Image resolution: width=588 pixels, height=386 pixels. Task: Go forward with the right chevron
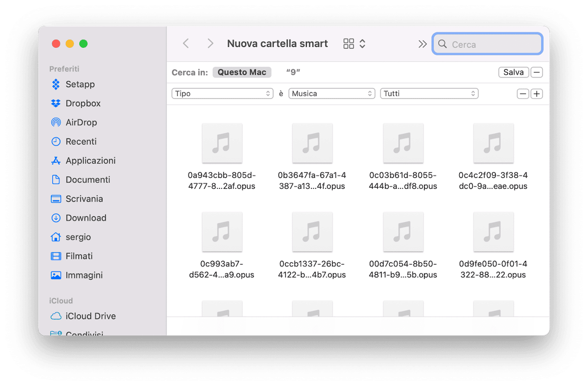pyautogui.click(x=210, y=43)
